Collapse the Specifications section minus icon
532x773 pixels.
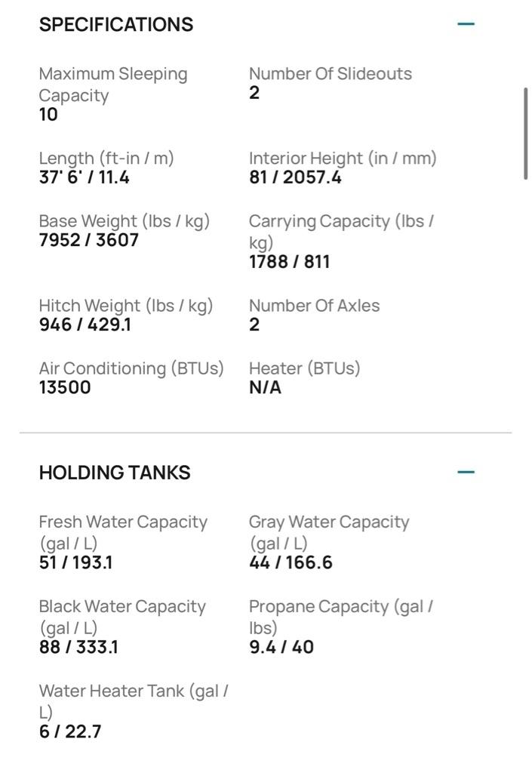[466, 24]
